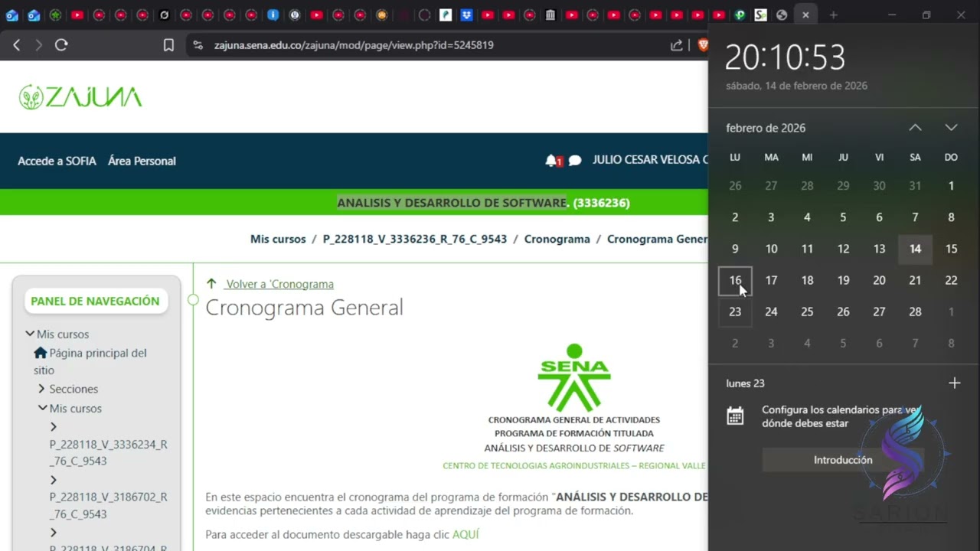Switch to the bank building icon tab
980x551 pixels.
(x=550, y=15)
